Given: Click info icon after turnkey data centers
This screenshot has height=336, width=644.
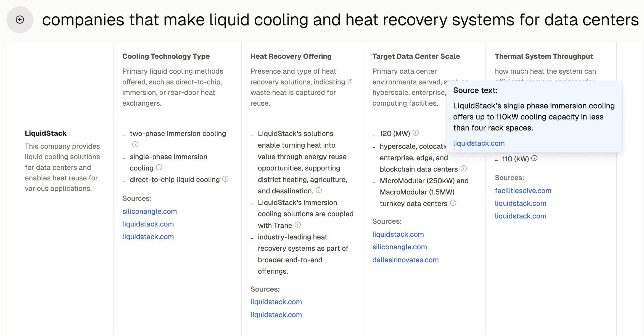Looking at the screenshot, I should point(453,203).
